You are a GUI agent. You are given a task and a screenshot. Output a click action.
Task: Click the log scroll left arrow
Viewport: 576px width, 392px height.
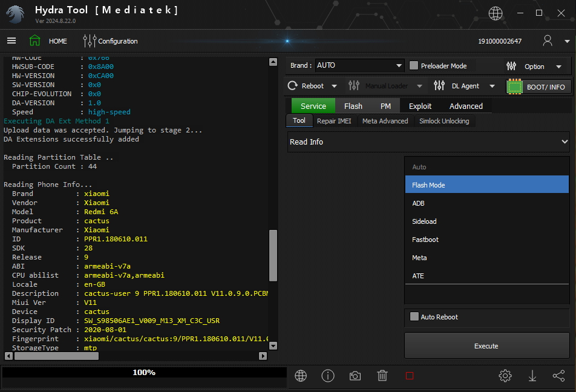point(9,356)
